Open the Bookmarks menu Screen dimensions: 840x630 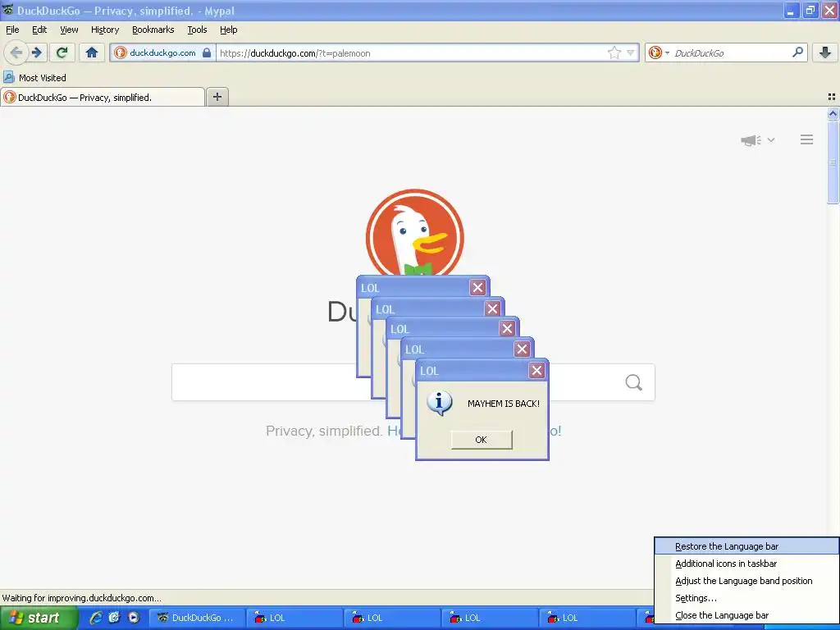153,30
